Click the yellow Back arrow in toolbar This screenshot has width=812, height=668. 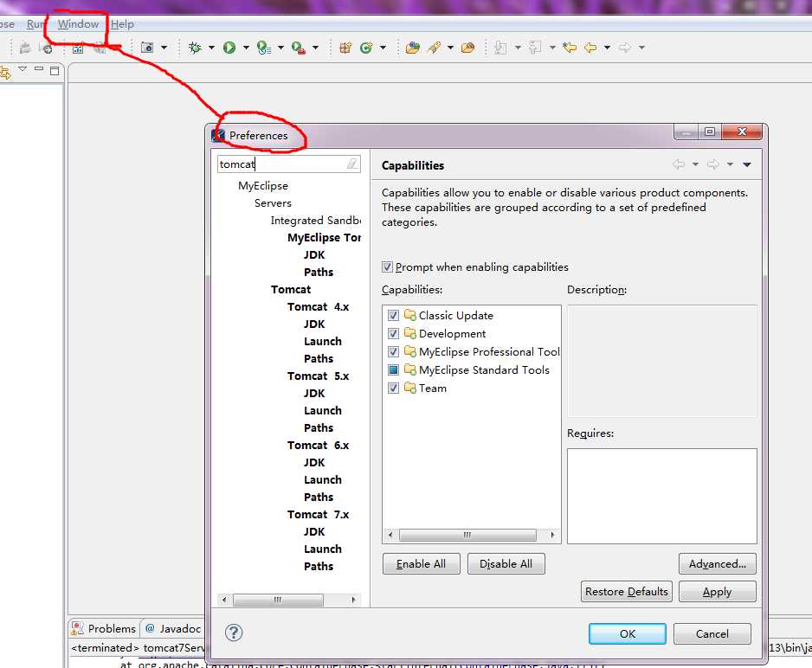click(590, 48)
